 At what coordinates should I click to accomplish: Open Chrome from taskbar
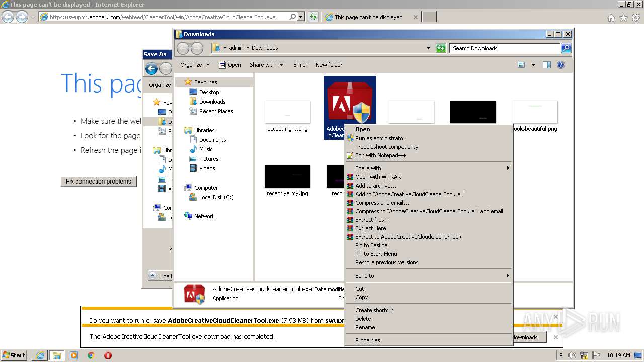[91, 355]
